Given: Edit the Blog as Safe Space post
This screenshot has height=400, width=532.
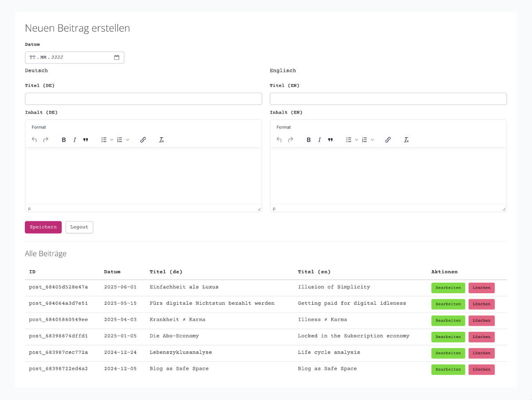Looking at the screenshot, I should 448,369.
